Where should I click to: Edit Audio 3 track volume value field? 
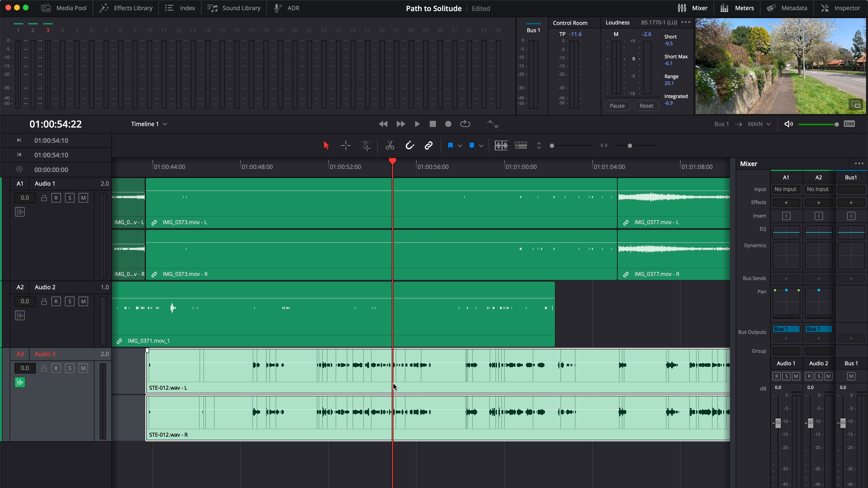click(x=25, y=368)
